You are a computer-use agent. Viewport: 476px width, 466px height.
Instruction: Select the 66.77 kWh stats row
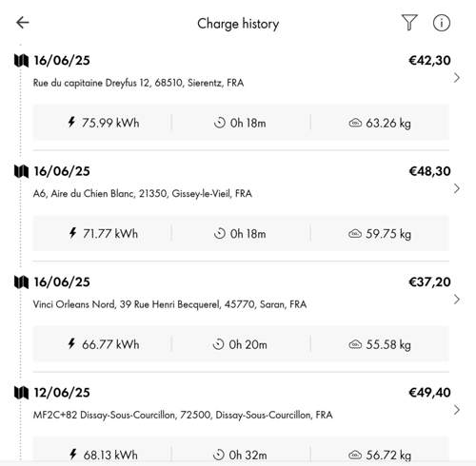(241, 344)
